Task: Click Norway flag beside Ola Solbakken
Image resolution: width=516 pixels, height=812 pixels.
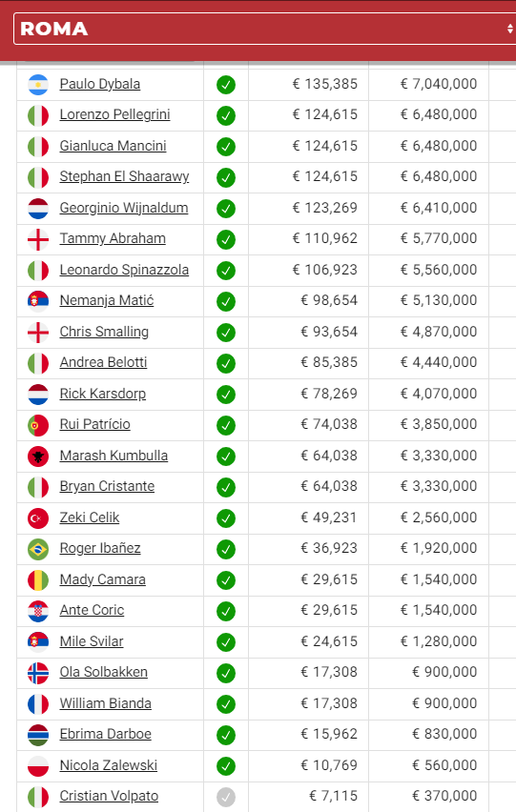Action: [38, 673]
